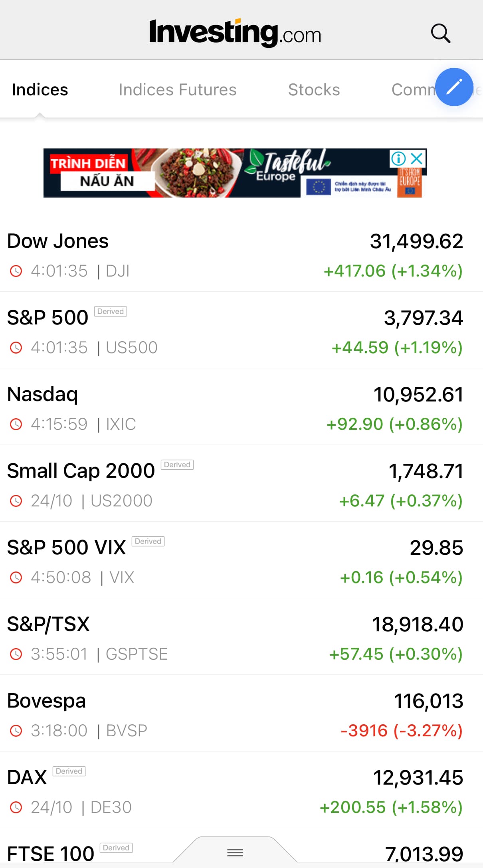Tap the clock icon beside Dow Jones time

point(16,271)
